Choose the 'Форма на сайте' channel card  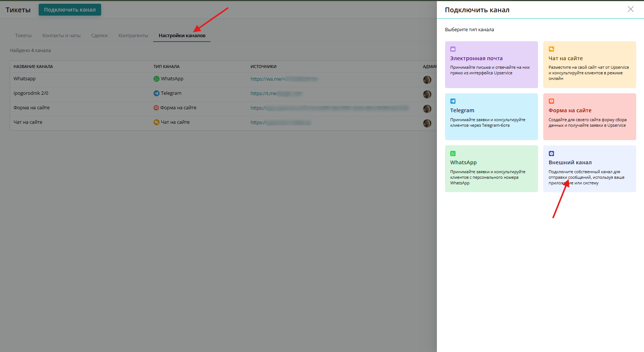coord(589,117)
